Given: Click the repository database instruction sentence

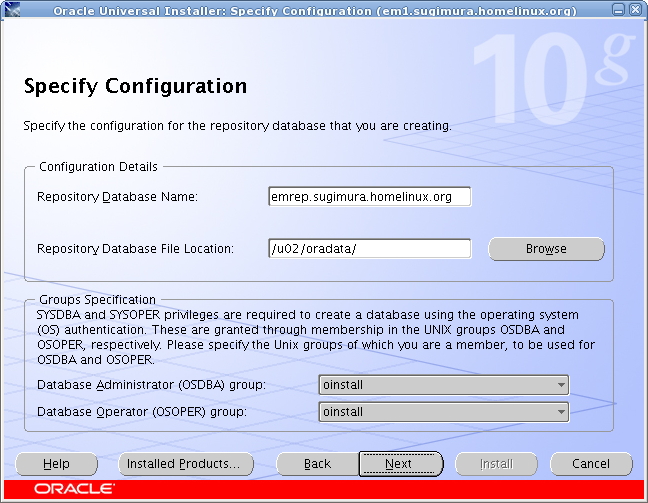Looking at the screenshot, I should click(x=237, y=126).
